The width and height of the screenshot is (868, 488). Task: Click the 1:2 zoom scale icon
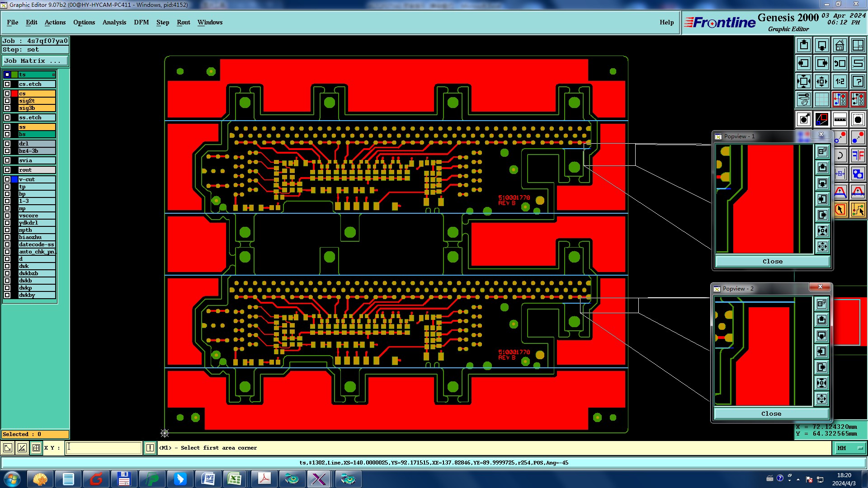coord(840,81)
